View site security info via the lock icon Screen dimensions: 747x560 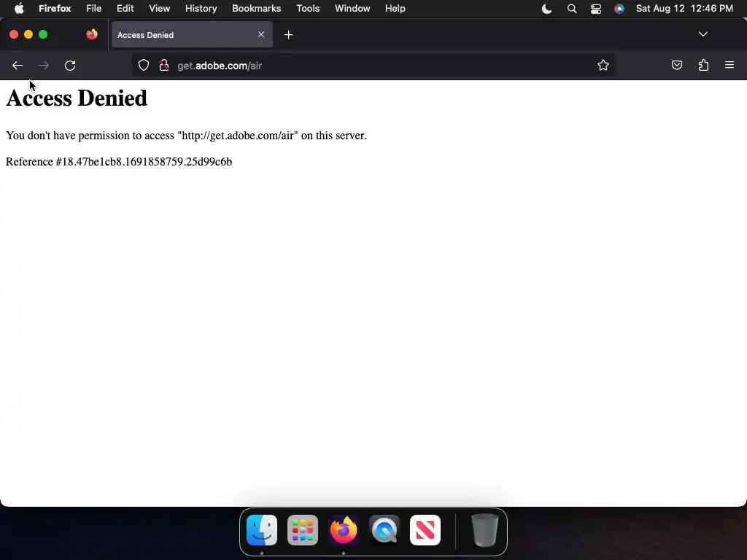164,65
